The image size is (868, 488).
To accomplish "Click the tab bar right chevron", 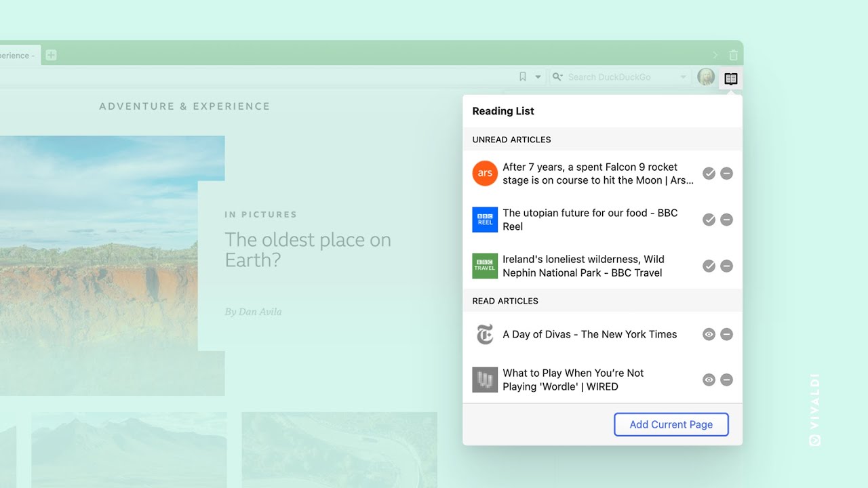I will (715, 55).
